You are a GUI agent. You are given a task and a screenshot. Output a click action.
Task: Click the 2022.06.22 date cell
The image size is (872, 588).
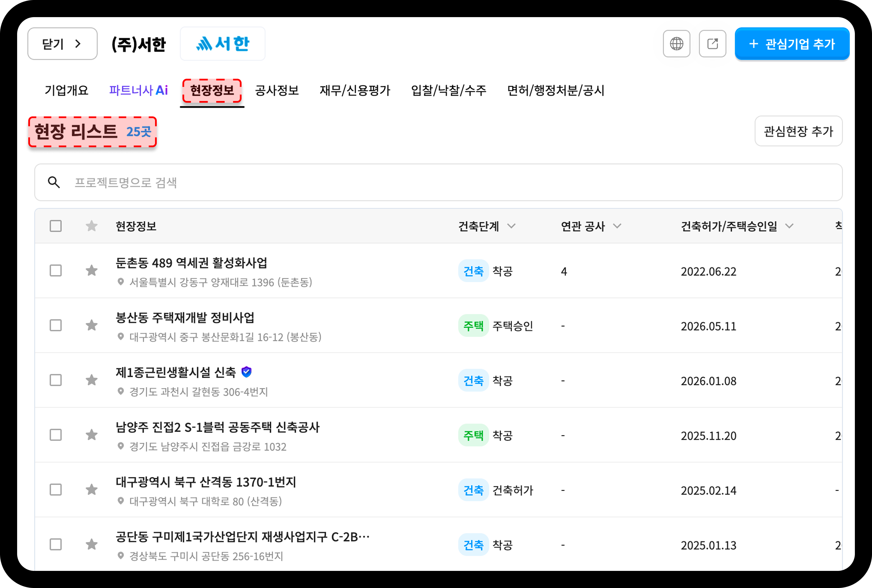pos(708,271)
